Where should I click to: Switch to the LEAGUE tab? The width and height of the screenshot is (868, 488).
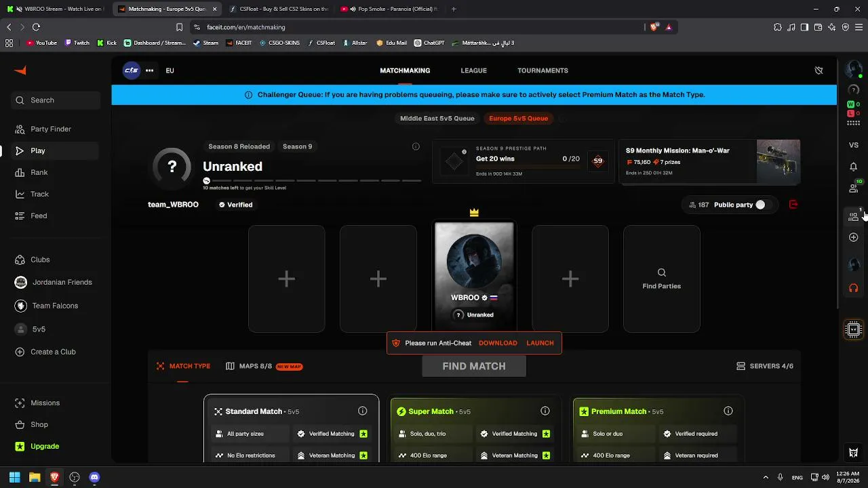pyautogui.click(x=474, y=70)
